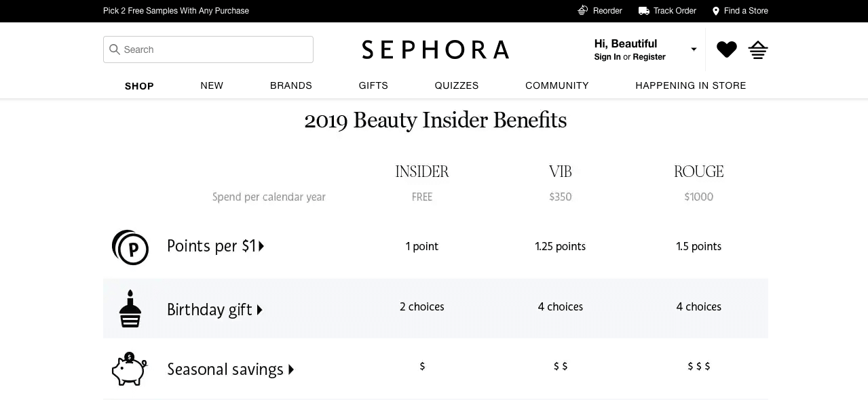The image size is (868, 400).
Task: Go to the BRANDS menu
Action: [x=291, y=85]
